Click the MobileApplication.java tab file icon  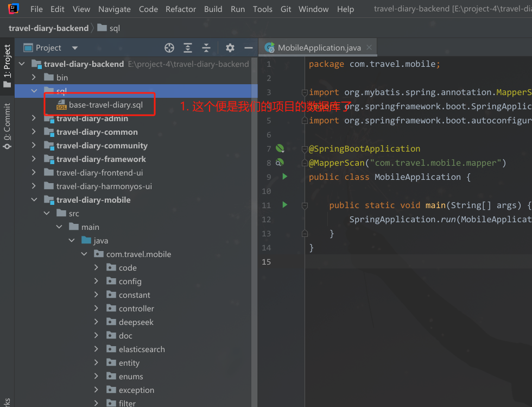[270, 48]
